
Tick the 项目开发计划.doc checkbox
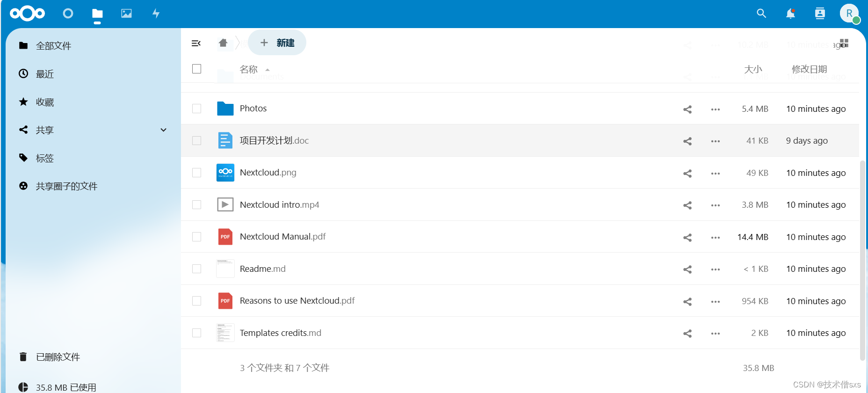pyautogui.click(x=197, y=140)
